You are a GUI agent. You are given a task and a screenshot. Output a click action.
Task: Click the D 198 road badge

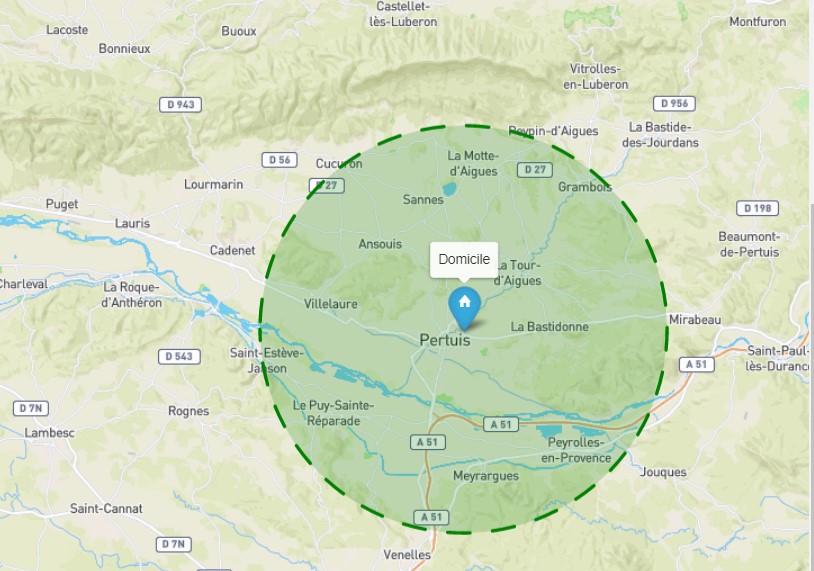tap(757, 208)
